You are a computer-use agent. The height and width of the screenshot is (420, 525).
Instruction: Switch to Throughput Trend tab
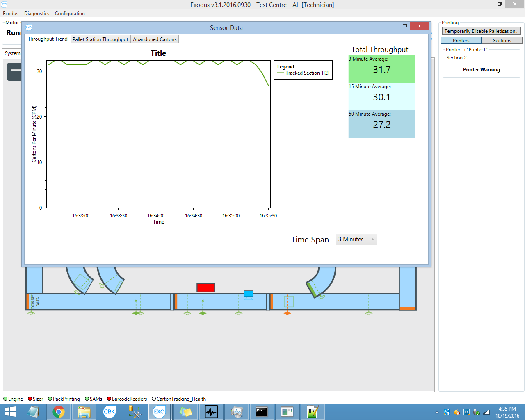tap(48, 39)
